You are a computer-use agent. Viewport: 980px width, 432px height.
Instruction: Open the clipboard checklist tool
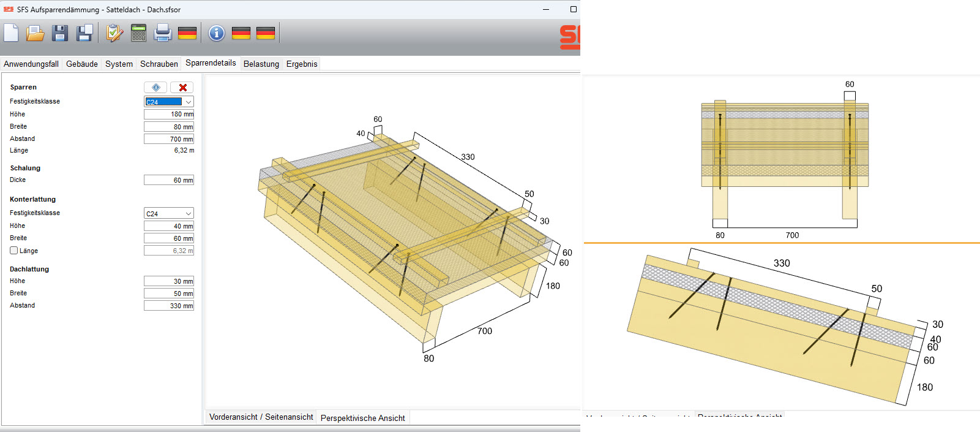(114, 33)
